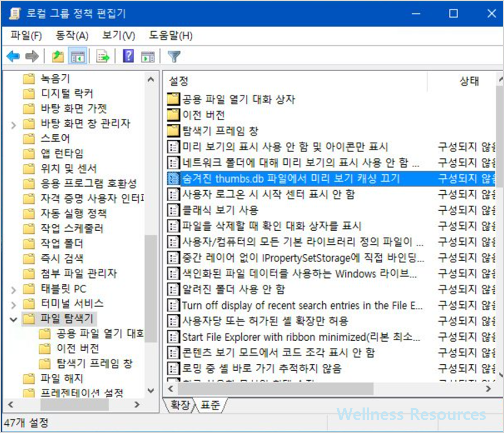Click the settings list scroll left arrow
The height and width of the screenshot is (433, 504).
[171, 389]
